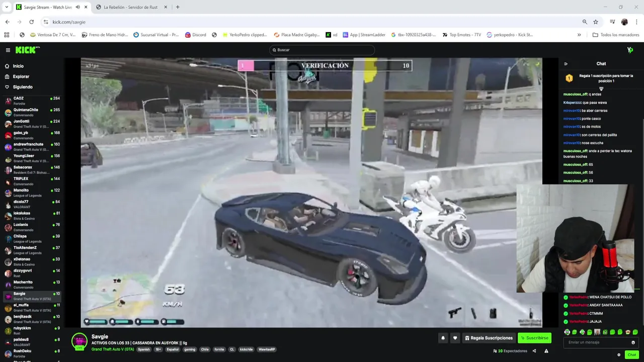Report stream with warning triangle icon
The width and height of the screenshot is (644, 362).
coord(546,351)
